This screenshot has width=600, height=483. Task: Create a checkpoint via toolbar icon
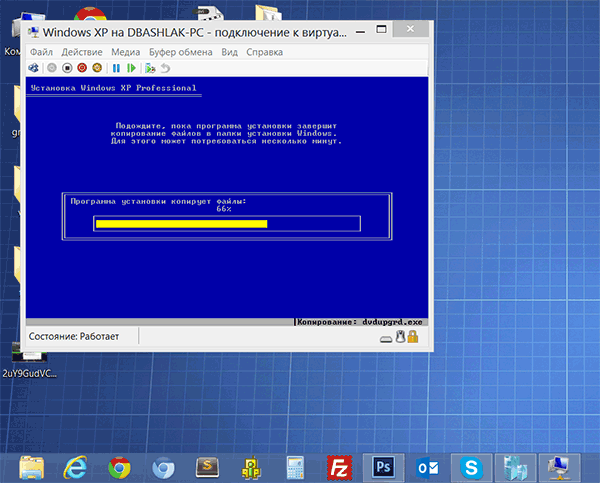150,68
